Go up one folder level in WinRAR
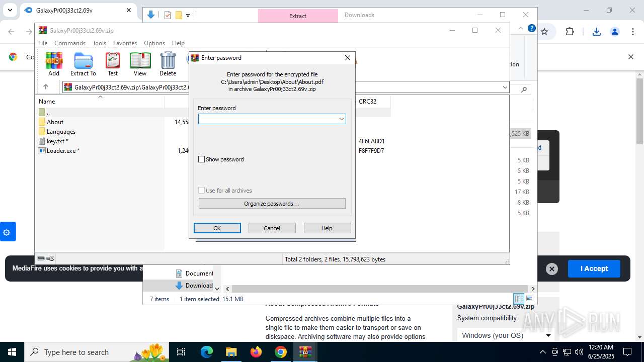Viewport: 644px width, 362px height. click(45, 87)
